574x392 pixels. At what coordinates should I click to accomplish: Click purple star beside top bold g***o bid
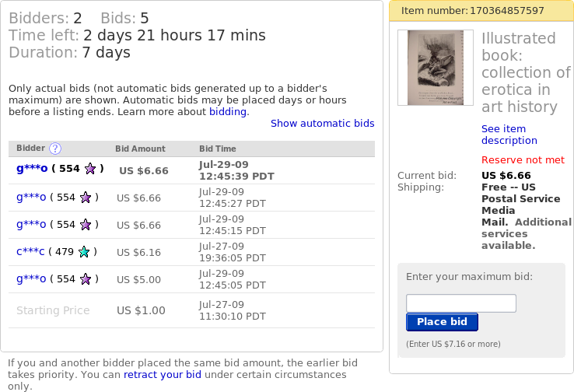(x=90, y=169)
